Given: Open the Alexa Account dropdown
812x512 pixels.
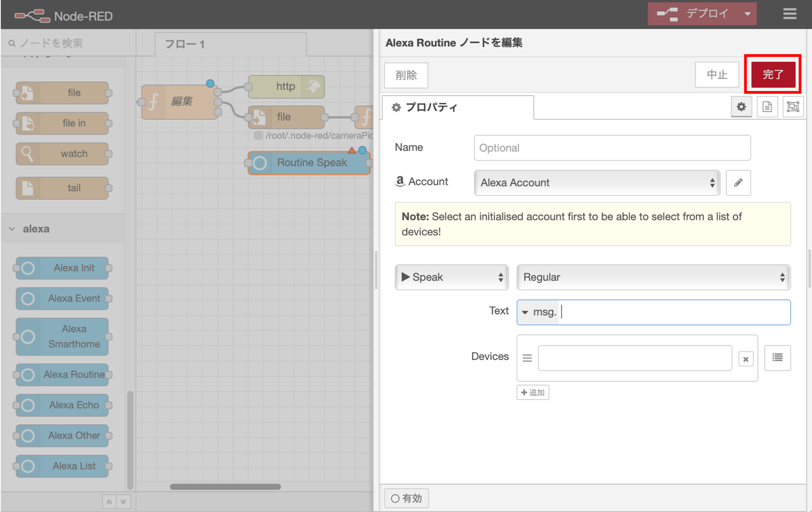Looking at the screenshot, I should (596, 182).
